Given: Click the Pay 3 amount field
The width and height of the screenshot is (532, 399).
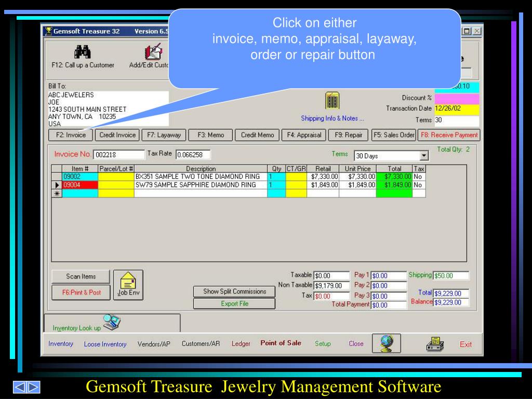Looking at the screenshot, I should pyautogui.click(x=389, y=296).
